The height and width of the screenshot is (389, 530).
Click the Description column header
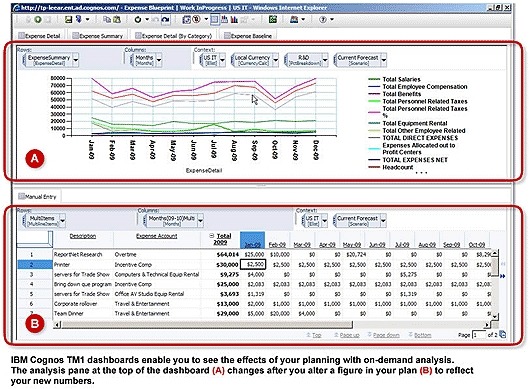tap(83, 236)
